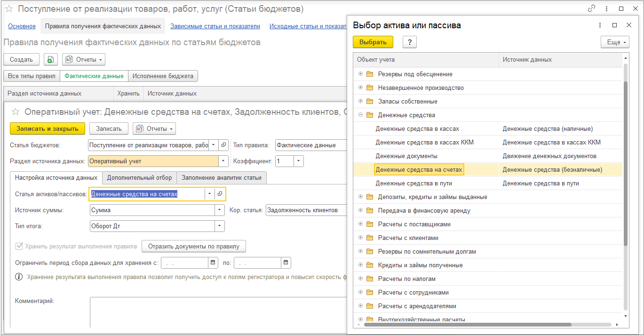Open the link icon in title bar
Image resolution: width=644 pixels, height=335 pixels.
coord(592,8)
